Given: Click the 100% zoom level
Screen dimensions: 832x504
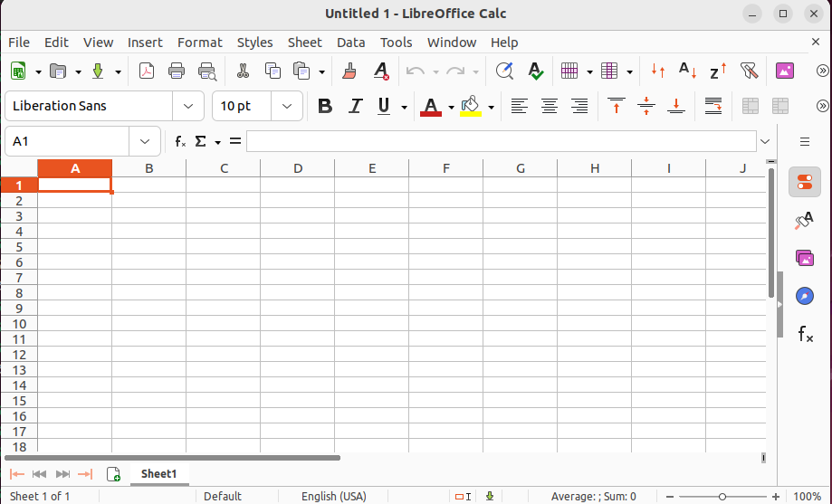Looking at the screenshot, I should (807, 497).
